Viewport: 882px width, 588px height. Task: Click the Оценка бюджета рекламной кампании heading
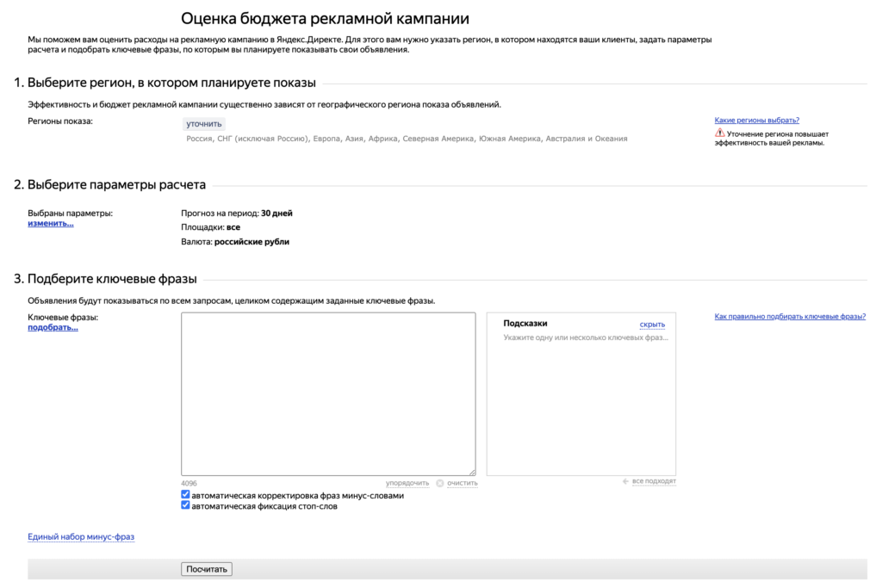pyautogui.click(x=325, y=19)
